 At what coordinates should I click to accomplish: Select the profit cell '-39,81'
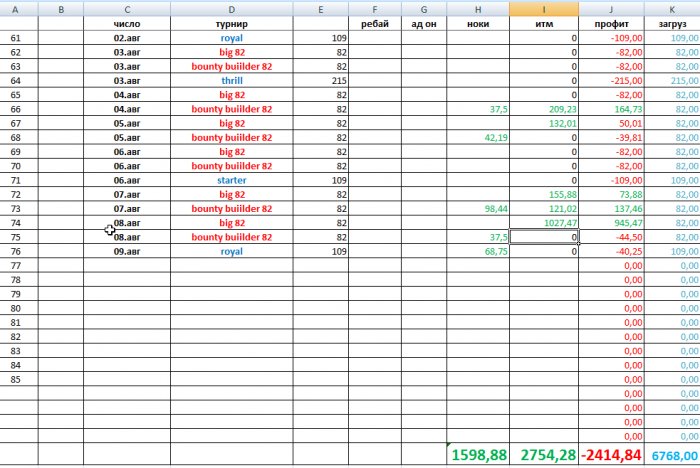611,138
